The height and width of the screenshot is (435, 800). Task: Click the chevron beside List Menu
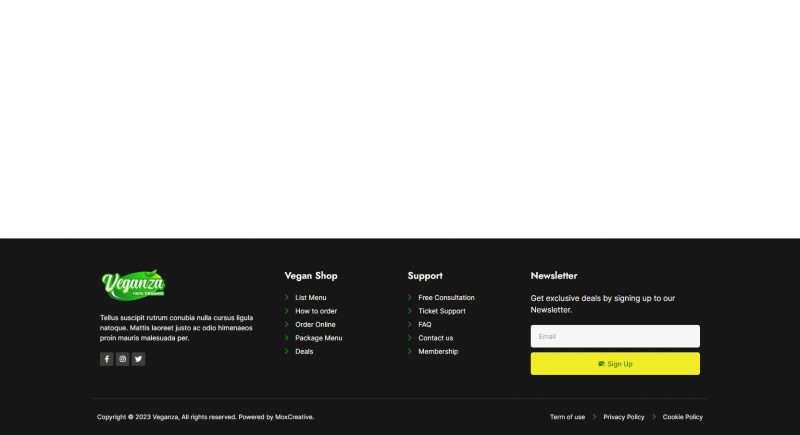(x=287, y=298)
